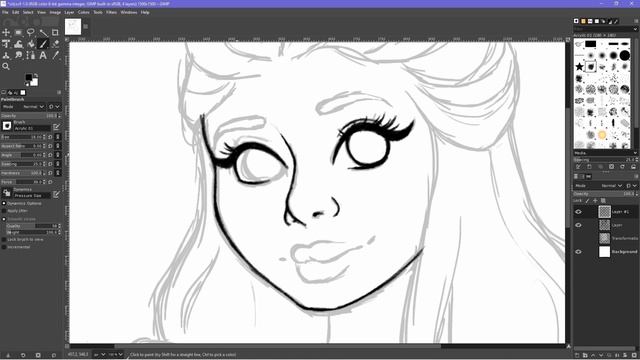Select the Unified Transform tool

click(6, 44)
